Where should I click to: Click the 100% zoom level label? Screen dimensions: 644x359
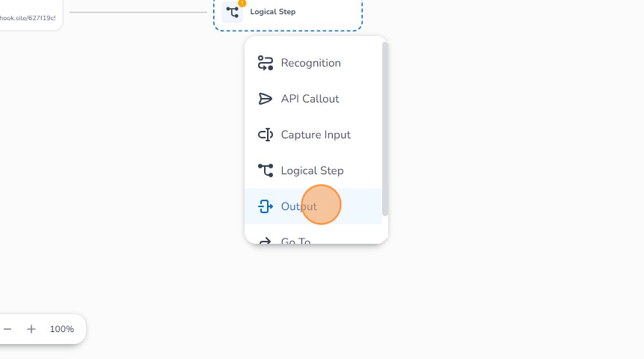click(62, 329)
